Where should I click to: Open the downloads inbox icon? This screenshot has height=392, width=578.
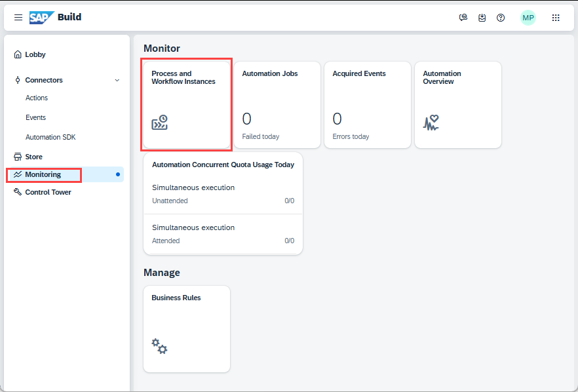point(482,17)
